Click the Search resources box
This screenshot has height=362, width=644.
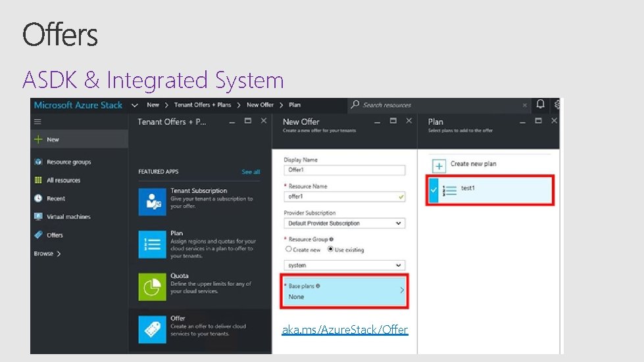tap(439, 105)
